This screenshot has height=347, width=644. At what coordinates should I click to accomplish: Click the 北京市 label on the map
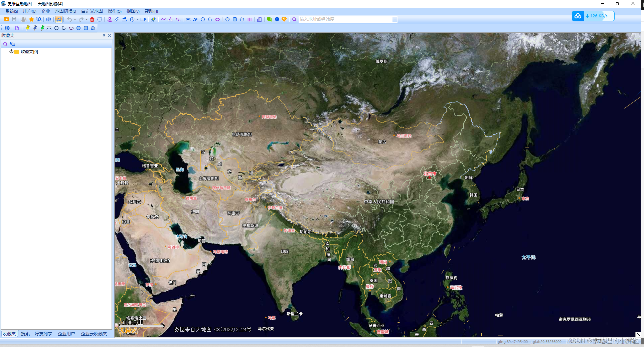pyautogui.click(x=430, y=173)
